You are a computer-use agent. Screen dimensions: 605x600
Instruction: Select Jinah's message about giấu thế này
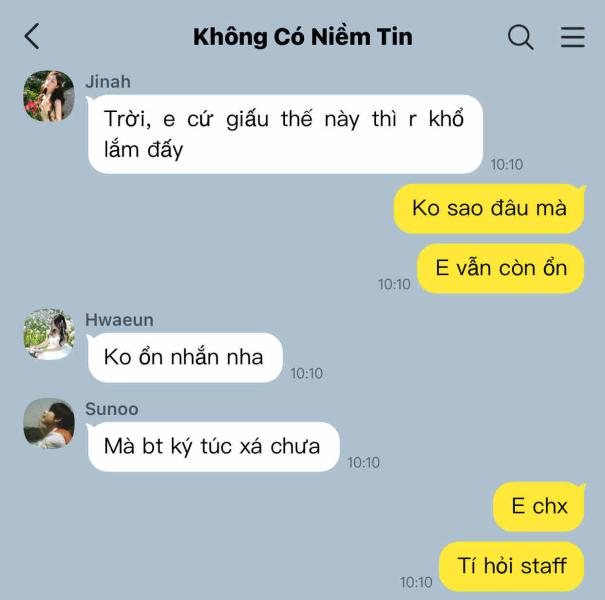tap(285, 134)
